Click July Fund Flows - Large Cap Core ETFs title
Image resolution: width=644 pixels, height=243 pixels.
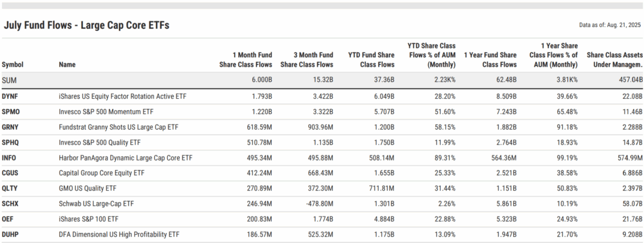(86, 25)
